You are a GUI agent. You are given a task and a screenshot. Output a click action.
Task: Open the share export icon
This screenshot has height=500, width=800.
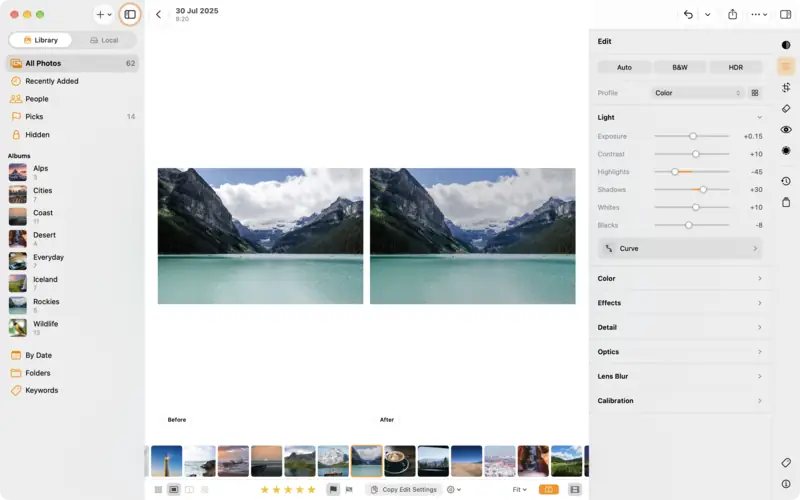coord(733,14)
